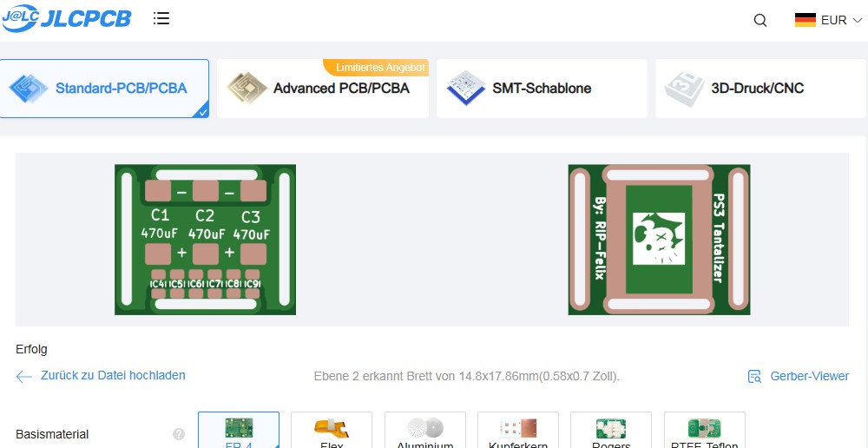
Task: Select Flex as base material
Action: point(332,431)
